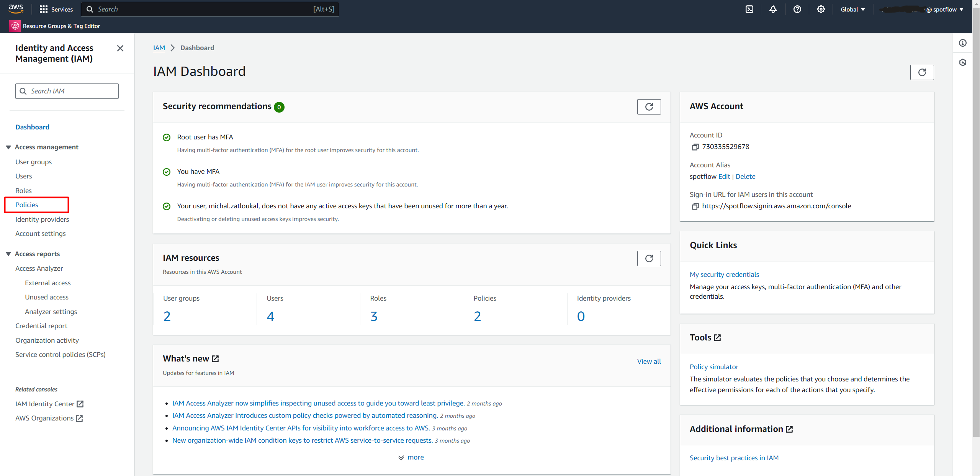Click the Policies count 2 in IAM resources
This screenshot has width=980, height=476.
click(x=477, y=316)
